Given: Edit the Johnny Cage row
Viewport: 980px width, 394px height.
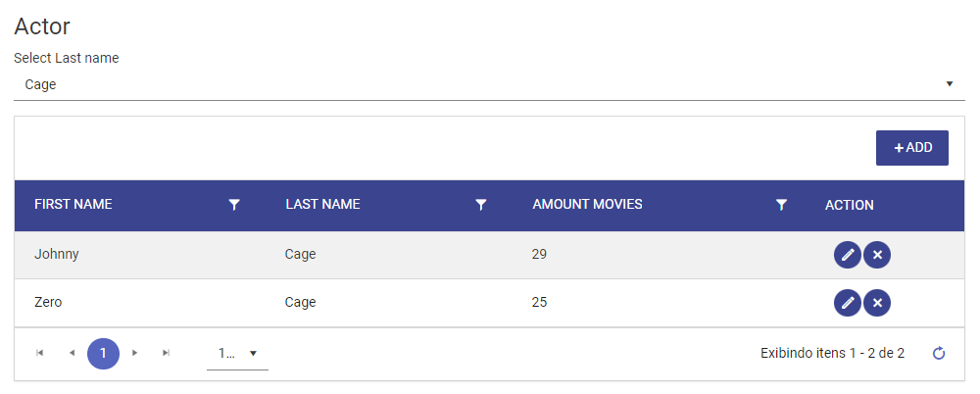Looking at the screenshot, I should (848, 255).
